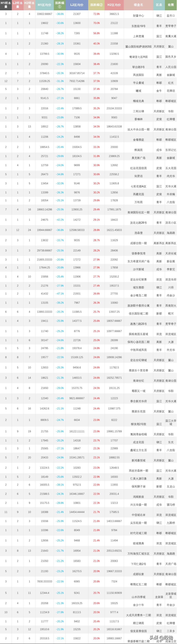177x644 pixels.
Task: Select the 成都合院一期 cell
Action: tap(138, 243)
